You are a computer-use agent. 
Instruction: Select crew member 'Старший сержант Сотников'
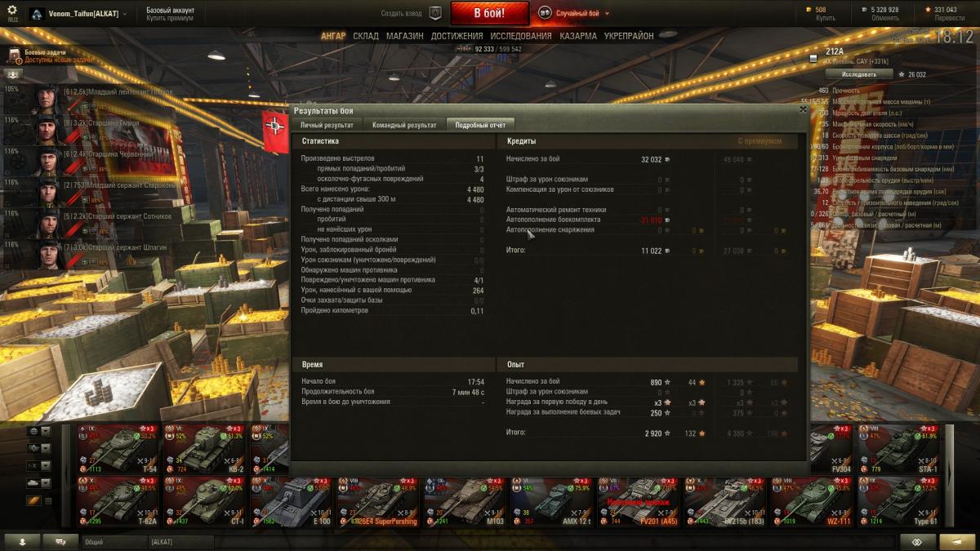point(90,223)
